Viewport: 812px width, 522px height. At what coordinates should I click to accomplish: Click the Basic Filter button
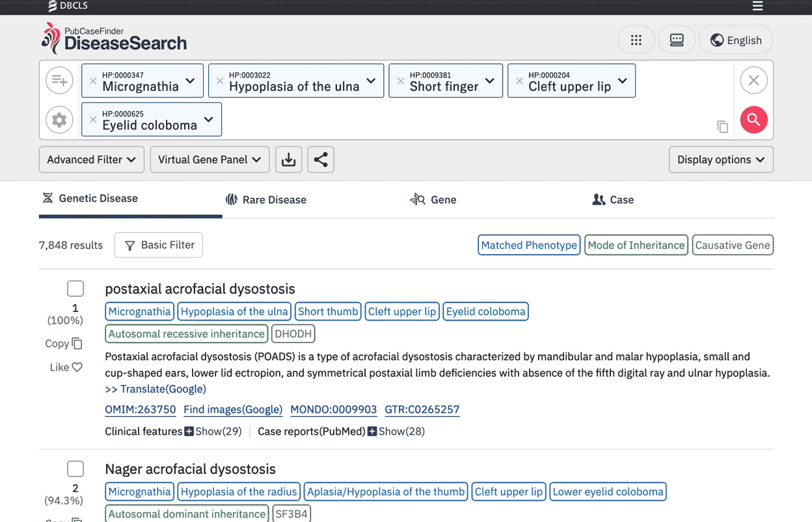[x=159, y=245]
